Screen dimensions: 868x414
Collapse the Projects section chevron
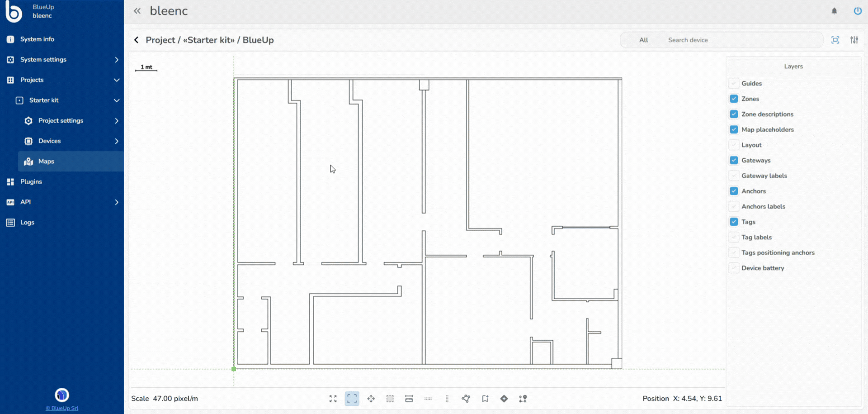pyautogui.click(x=116, y=80)
